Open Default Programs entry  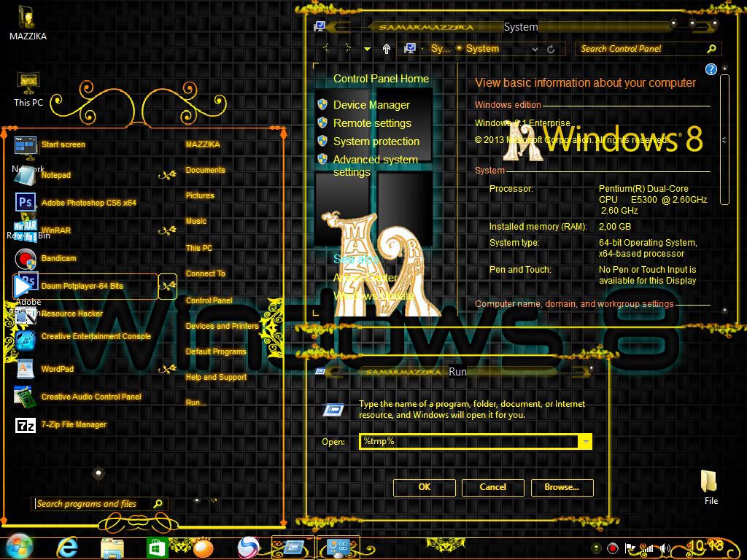click(216, 352)
